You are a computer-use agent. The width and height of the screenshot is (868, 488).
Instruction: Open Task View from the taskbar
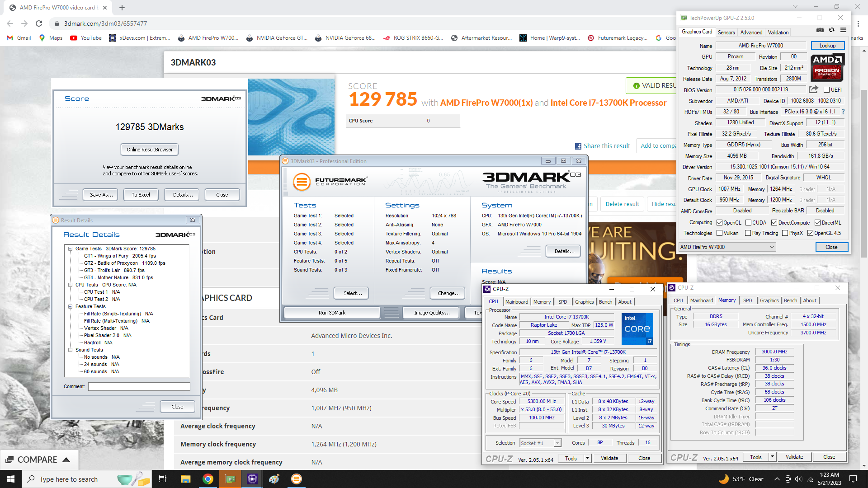(163, 479)
